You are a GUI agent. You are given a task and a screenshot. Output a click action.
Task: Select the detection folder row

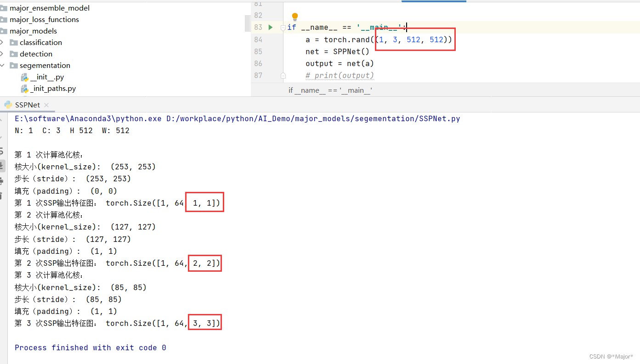click(36, 54)
